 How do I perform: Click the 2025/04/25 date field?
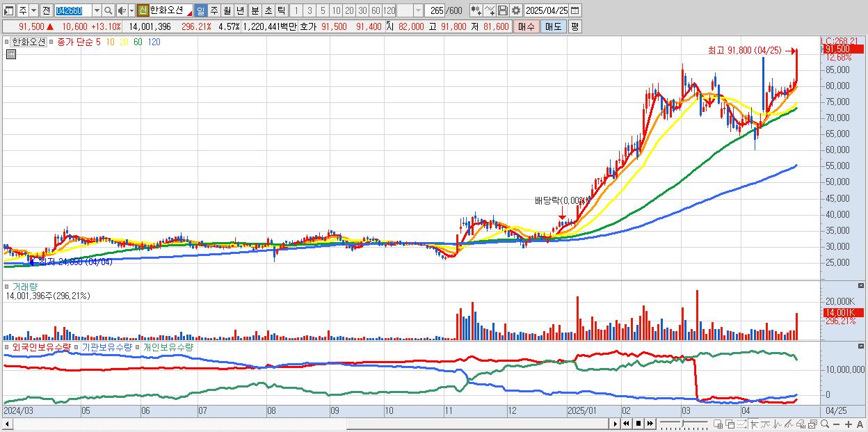(547, 10)
